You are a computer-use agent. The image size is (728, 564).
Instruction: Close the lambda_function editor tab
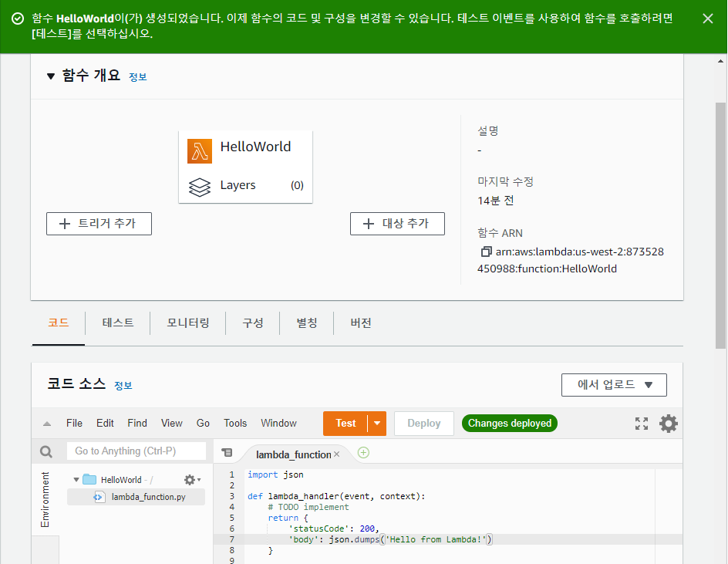336,454
